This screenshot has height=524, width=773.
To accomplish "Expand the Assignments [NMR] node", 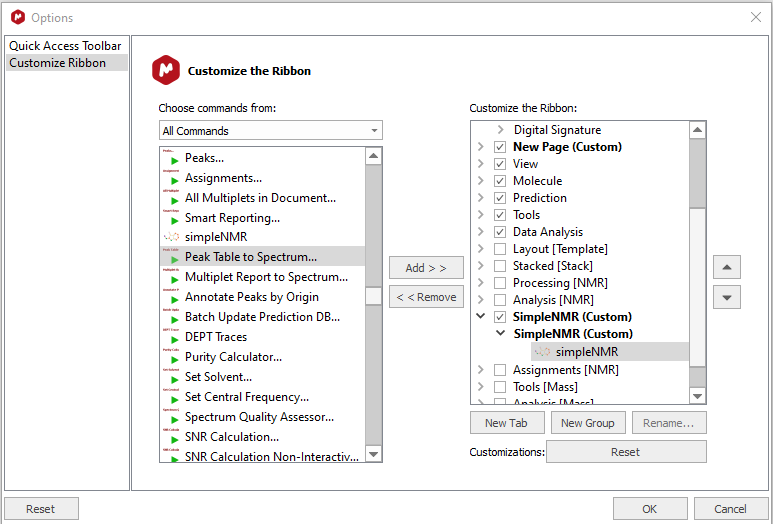I will click(481, 370).
